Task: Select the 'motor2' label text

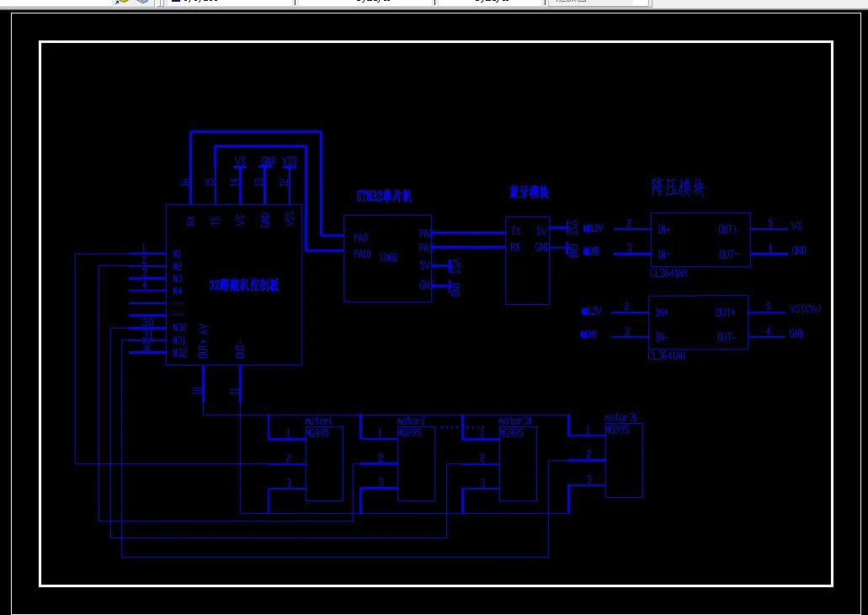Action: pyautogui.click(x=411, y=421)
